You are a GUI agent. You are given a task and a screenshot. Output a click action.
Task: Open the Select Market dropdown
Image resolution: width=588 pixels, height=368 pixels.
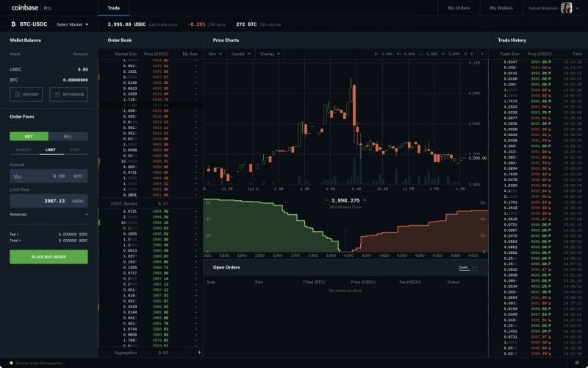click(x=71, y=24)
